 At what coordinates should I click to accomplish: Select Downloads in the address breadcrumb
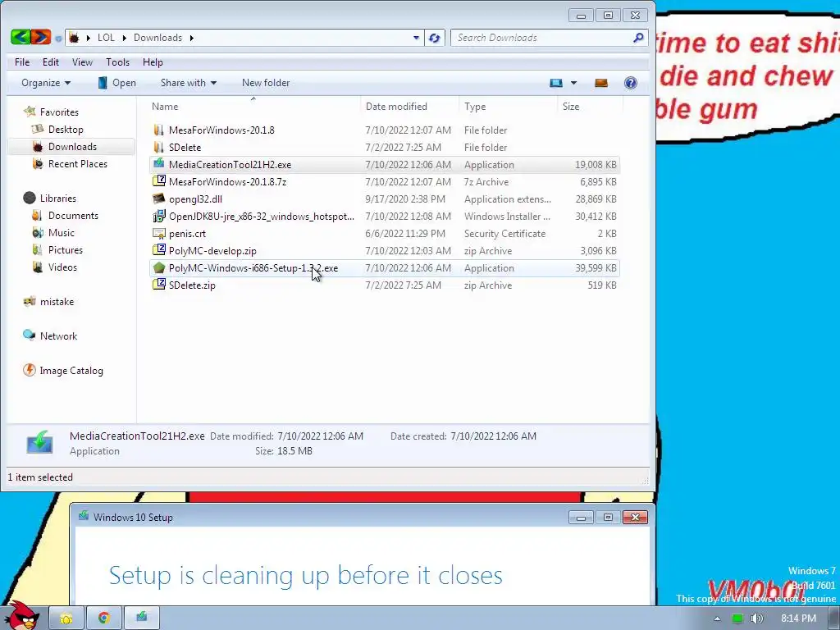(x=158, y=38)
